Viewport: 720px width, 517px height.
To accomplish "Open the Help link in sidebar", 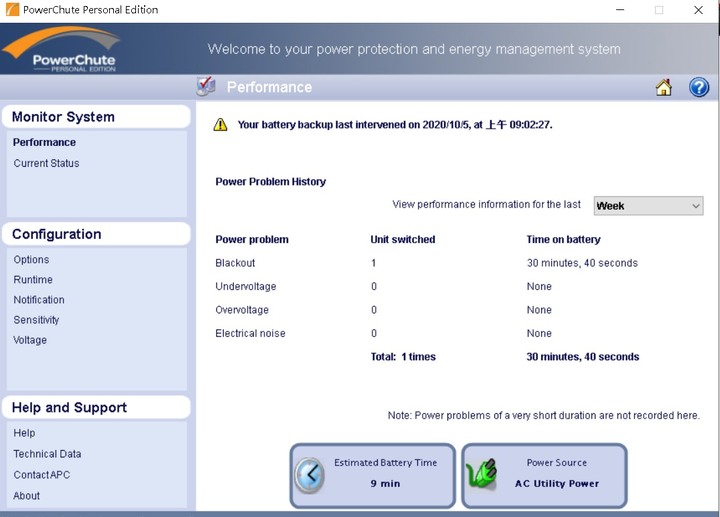I will click(x=24, y=433).
